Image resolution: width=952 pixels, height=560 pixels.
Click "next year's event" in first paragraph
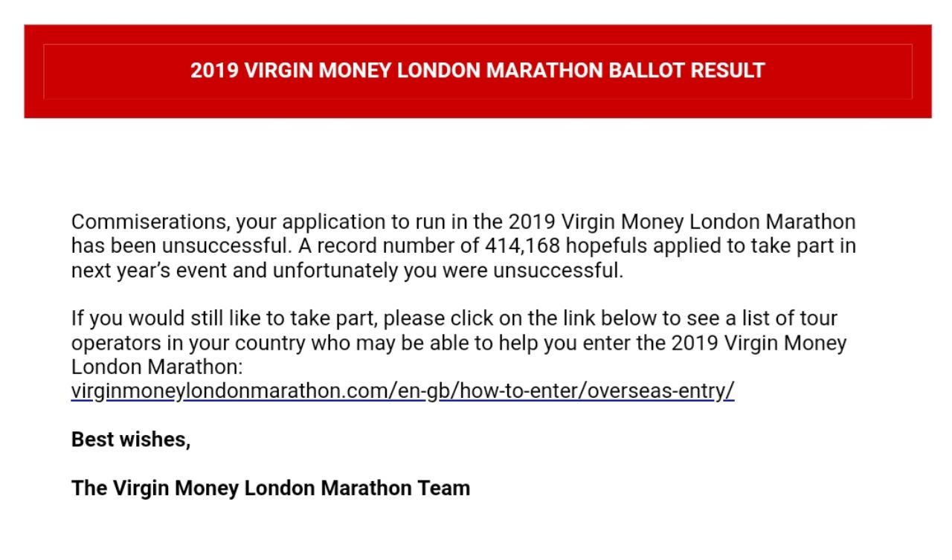coord(149,270)
